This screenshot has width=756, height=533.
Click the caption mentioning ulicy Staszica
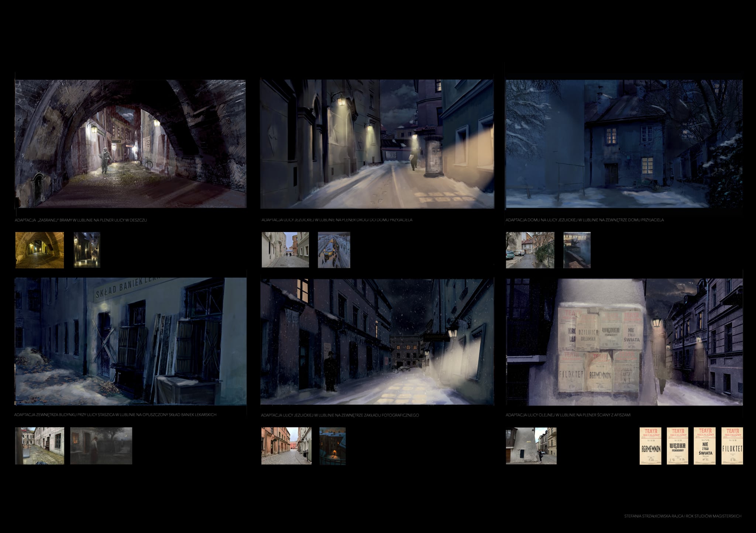pyautogui.click(x=115, y=415)
